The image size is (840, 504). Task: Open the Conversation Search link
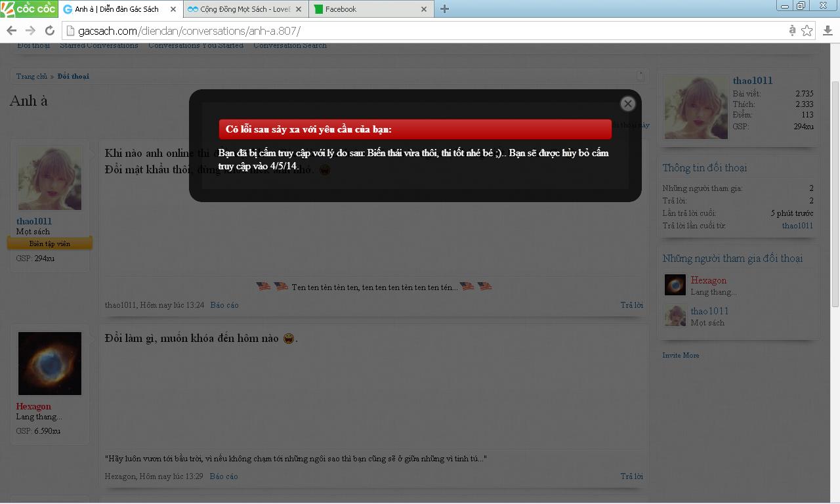(x=290, y=45)
